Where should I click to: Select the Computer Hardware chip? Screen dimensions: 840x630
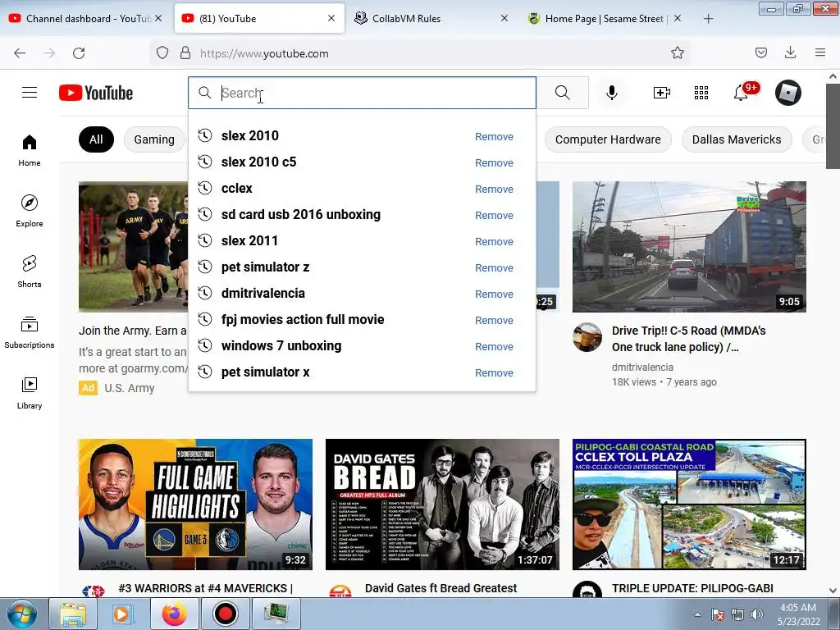pyautogui.click(x=608, y=139)
